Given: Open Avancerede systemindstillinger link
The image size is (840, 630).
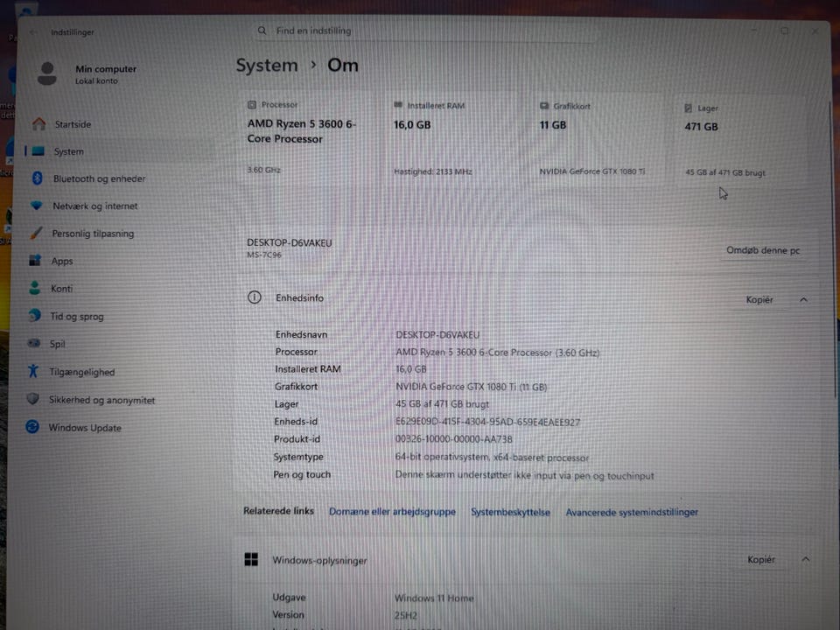Looking at the screenshot, I should point(632,512).
